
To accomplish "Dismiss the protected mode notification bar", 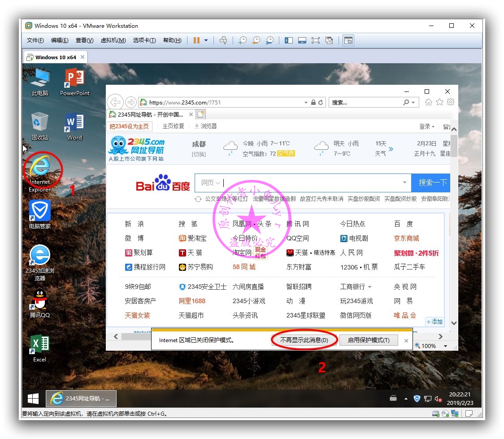I will [406, 341].
